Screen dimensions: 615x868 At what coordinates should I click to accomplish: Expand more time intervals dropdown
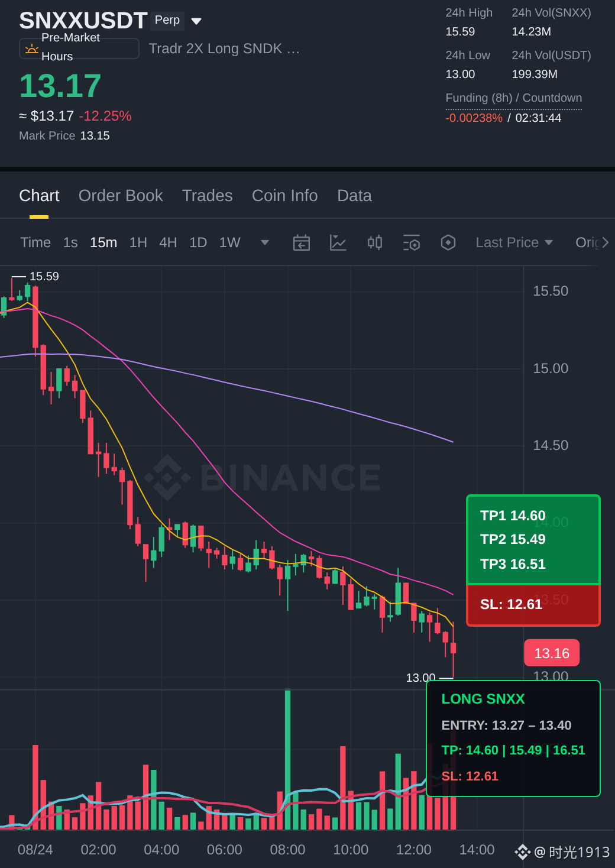tap(265, 242)
